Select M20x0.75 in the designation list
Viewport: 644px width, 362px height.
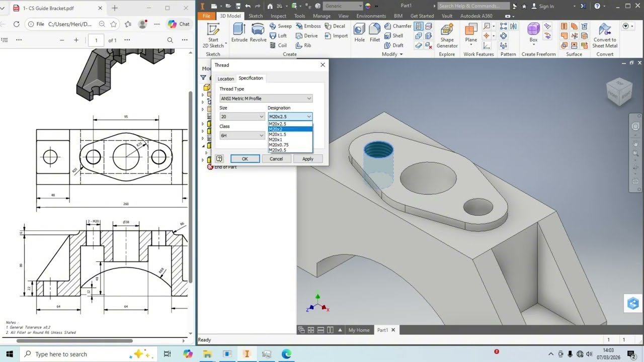click(290, 145)
